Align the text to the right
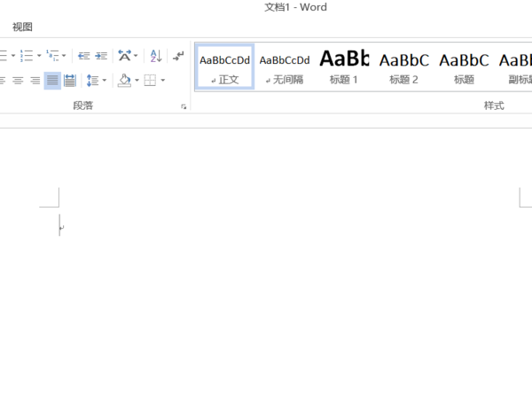The height and width of the screenshot is (399, 532). (35, 81)
